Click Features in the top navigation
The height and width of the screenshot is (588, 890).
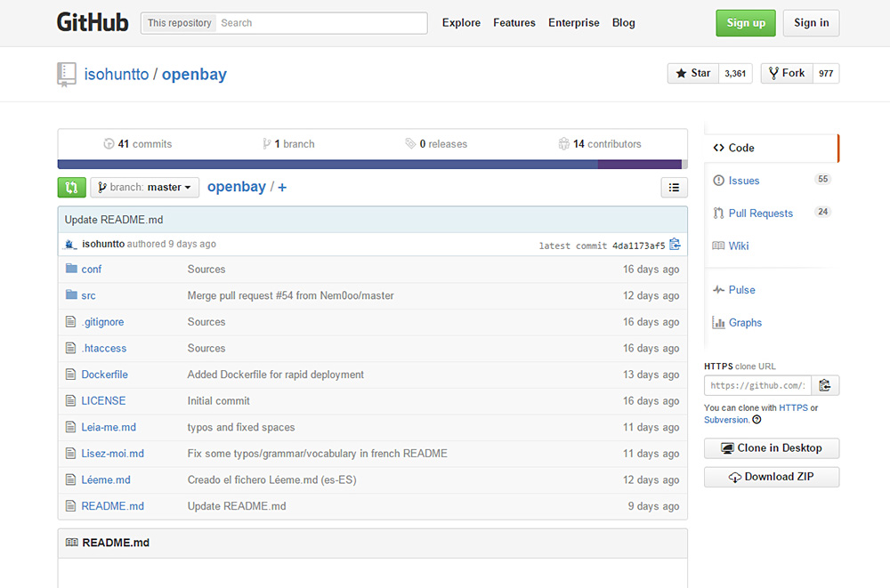514,23
